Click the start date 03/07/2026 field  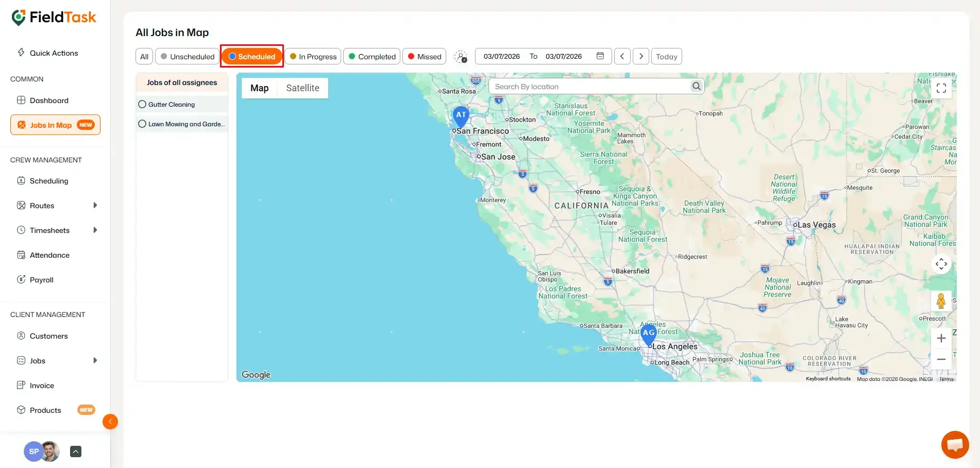pos(501,56)
